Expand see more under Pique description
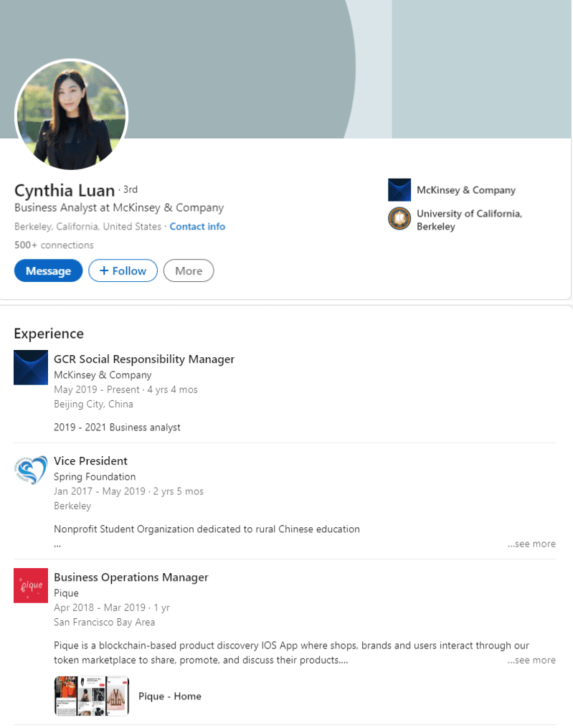This screenshot has height=728, width=573. (x=531, y=660)
